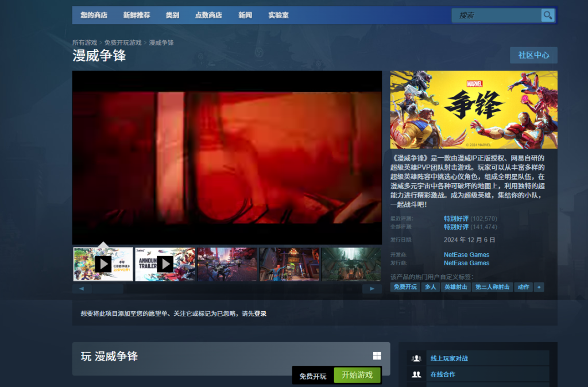Click the 2024 年 12 月 6 日 release date

click(x=470, y=240)
